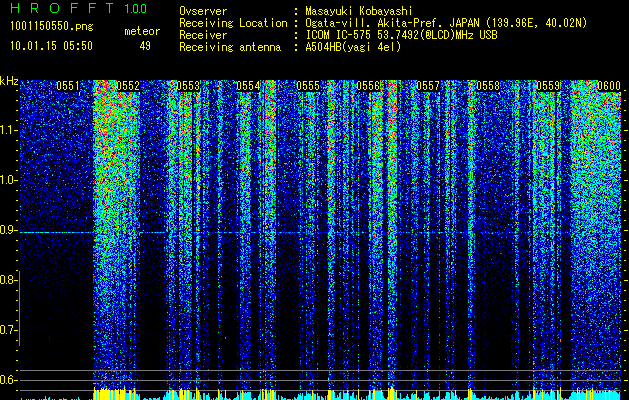629x400 pixels.
Task: Click the meteor count value 49
Action: click(145, 46)
